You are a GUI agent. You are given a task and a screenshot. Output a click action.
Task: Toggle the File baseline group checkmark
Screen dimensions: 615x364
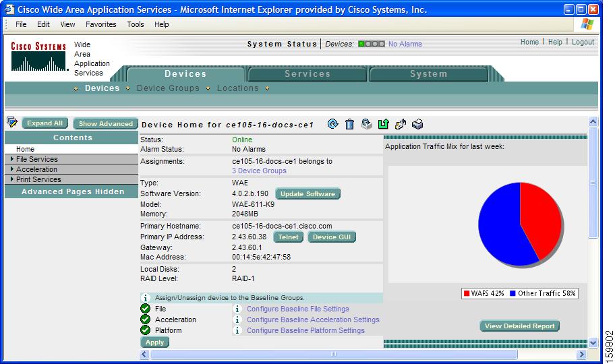coord(146,309)
